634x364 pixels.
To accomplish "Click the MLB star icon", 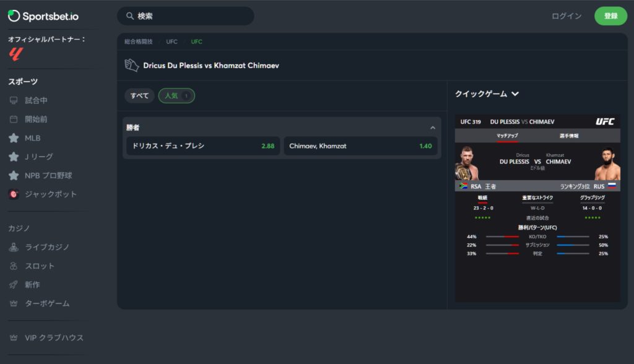I will pyautogui.click(x=14, y=138).
